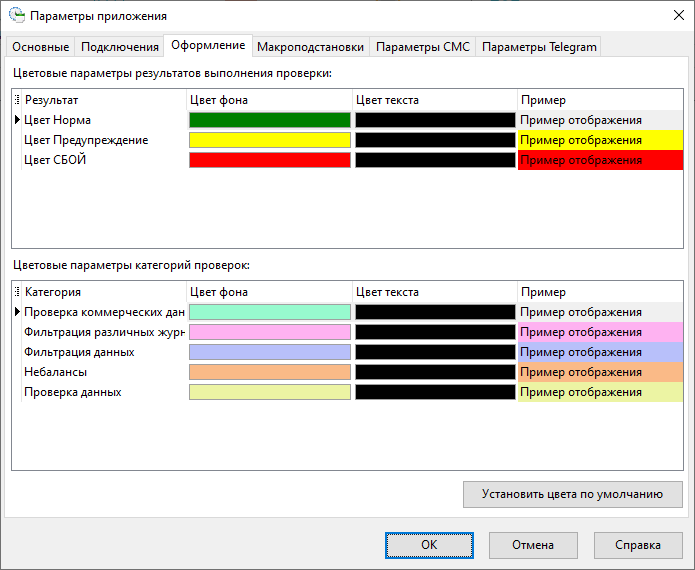The width and height of the screenshot is (695, 570).
Task: Pick pink background swatch for Фильтрация различных журн
Action: coord(269,332)
